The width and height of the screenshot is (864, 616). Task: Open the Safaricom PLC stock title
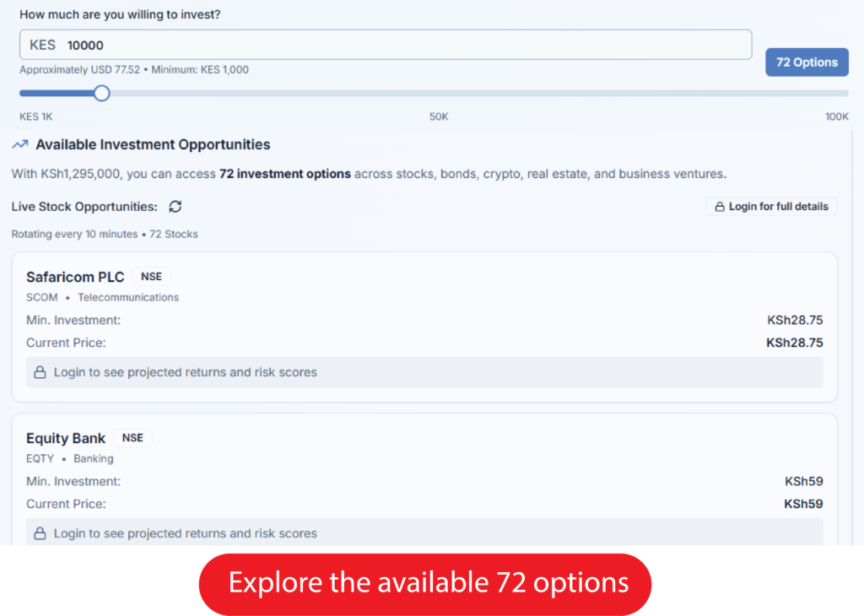[x=75, y=277]
